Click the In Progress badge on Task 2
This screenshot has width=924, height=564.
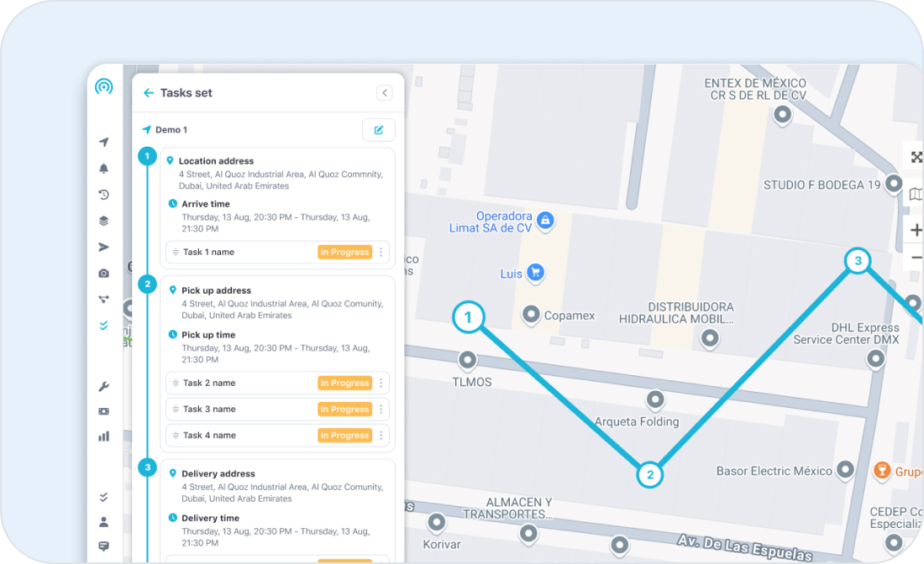[345, 383]
